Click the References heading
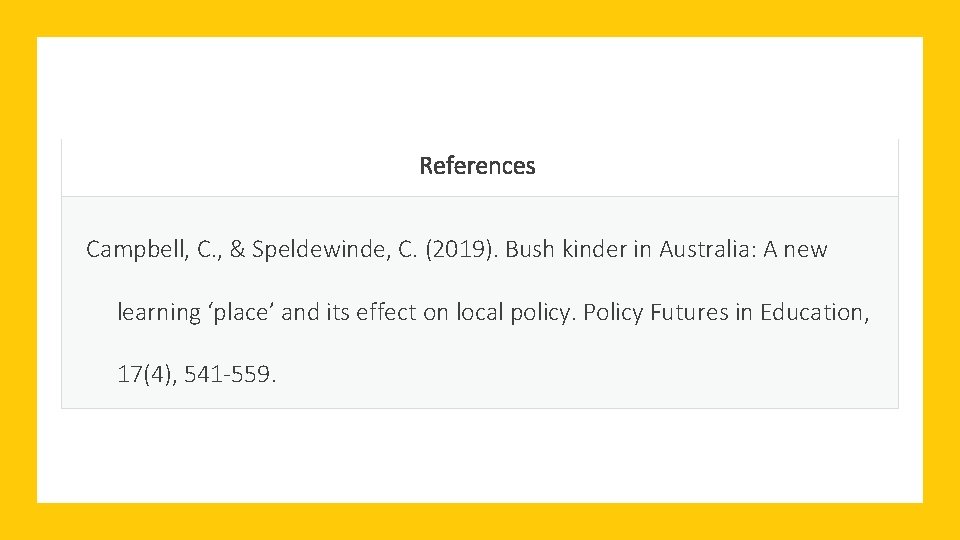Screen dimensions: 960x540 [x=477, y=166]
